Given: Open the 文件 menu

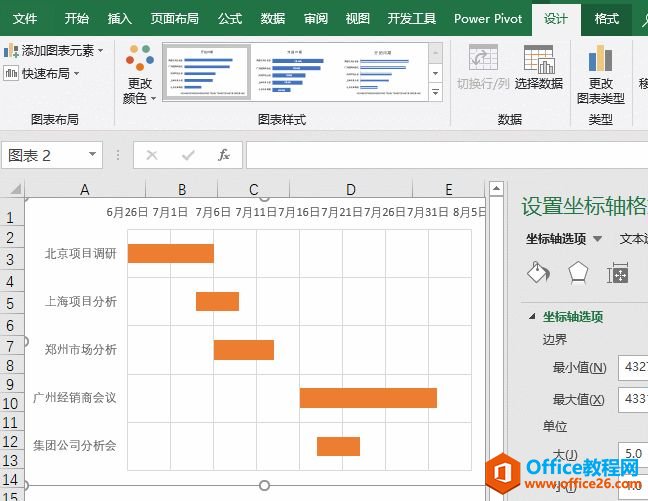Looking at the screenshot, I should point(25,19).
